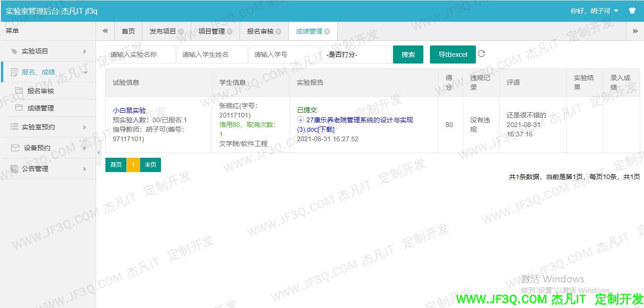Click the green 搜索 search button
The height and width of the screenshot is (308, 644).
[408, 54]
